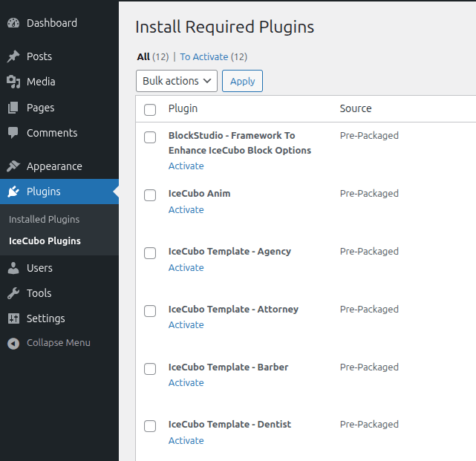476x461 pixels.
Task: Click the Media icon in sidebar
Action: point(13,82)
